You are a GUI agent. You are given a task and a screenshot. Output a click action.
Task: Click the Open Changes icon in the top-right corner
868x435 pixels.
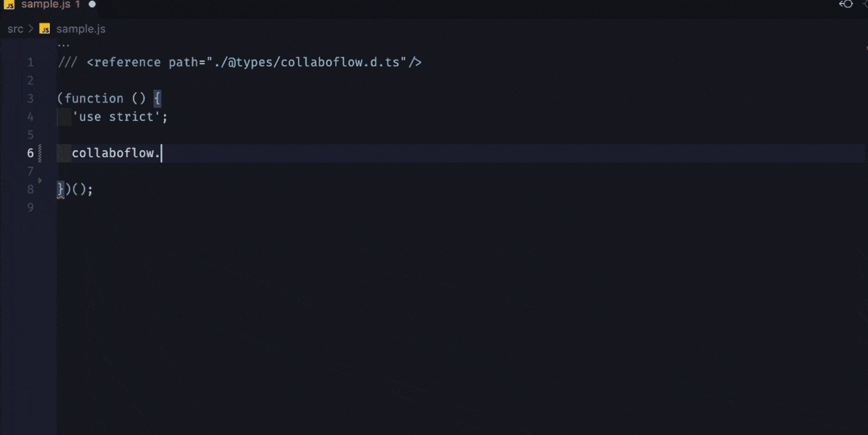click(844, 5)
